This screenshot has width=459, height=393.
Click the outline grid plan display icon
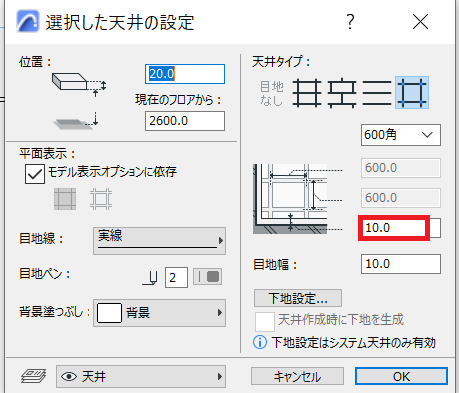click(x=101, y=199)
